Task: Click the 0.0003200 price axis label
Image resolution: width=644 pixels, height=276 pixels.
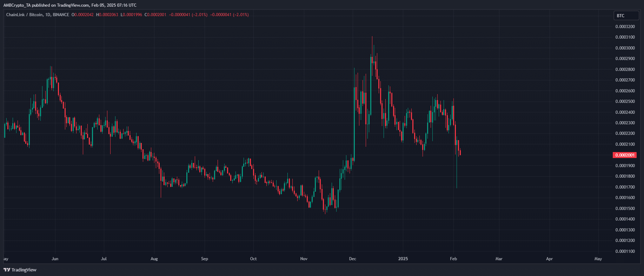Action: [x=625, y=27]
